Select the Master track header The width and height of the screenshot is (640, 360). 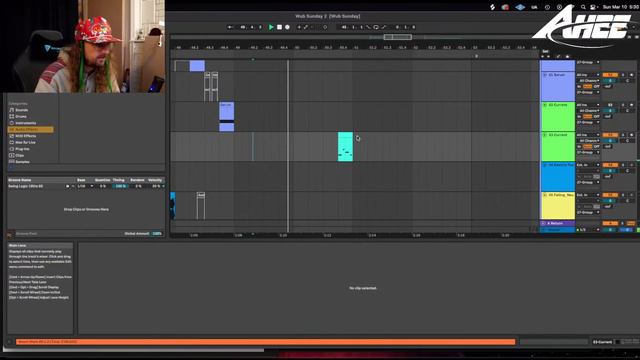(x=558, y=230)
